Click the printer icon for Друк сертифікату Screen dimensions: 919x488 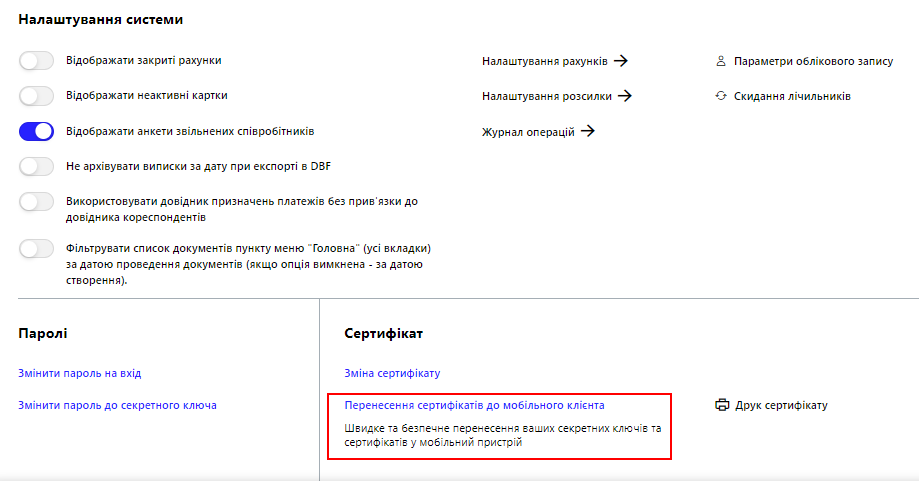click(x=722, y=405)
